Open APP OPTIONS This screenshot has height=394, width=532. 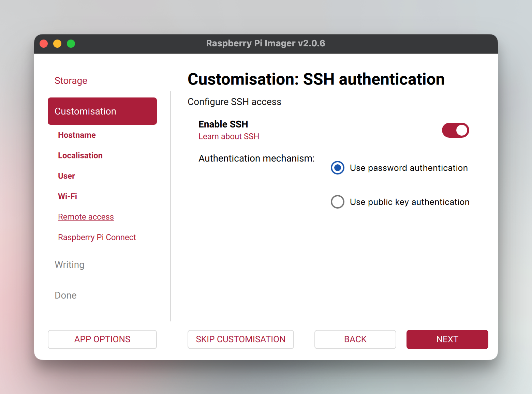point(102,339)
